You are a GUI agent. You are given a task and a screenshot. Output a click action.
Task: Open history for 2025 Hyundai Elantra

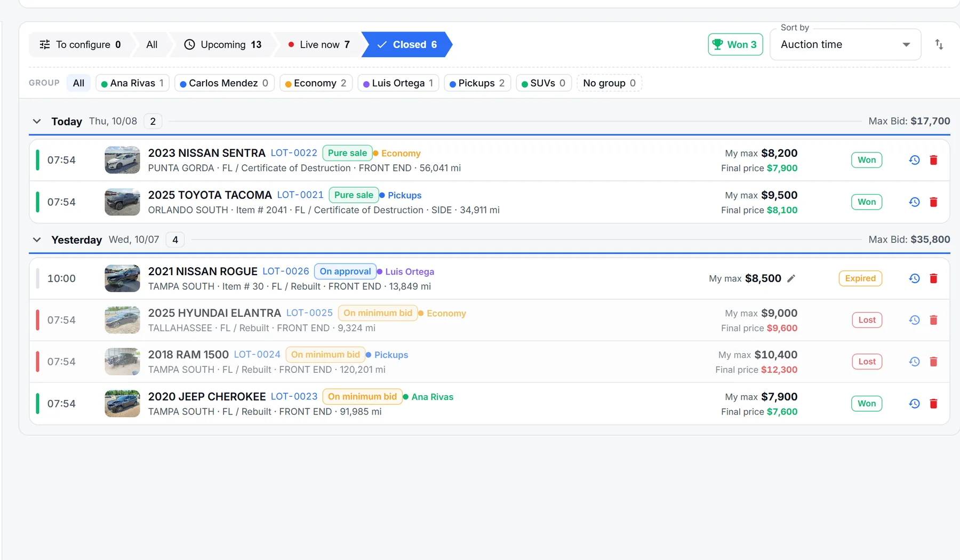point(914,320)
